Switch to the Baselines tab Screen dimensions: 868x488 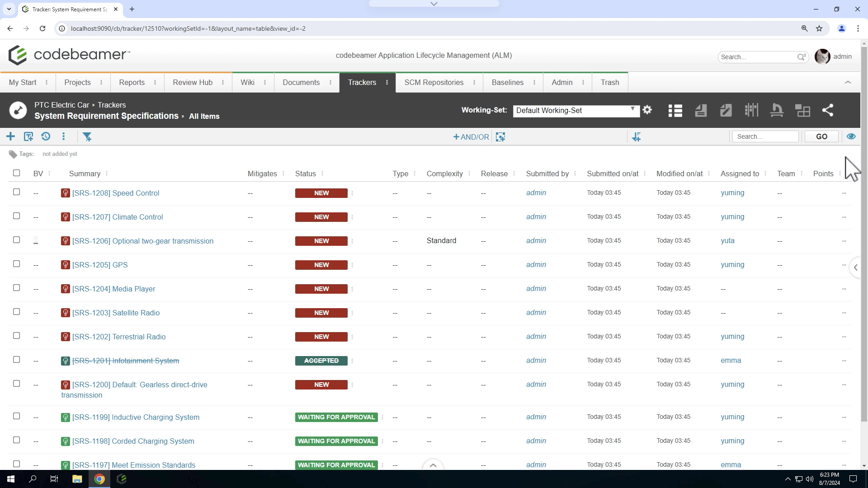point(508,82)
